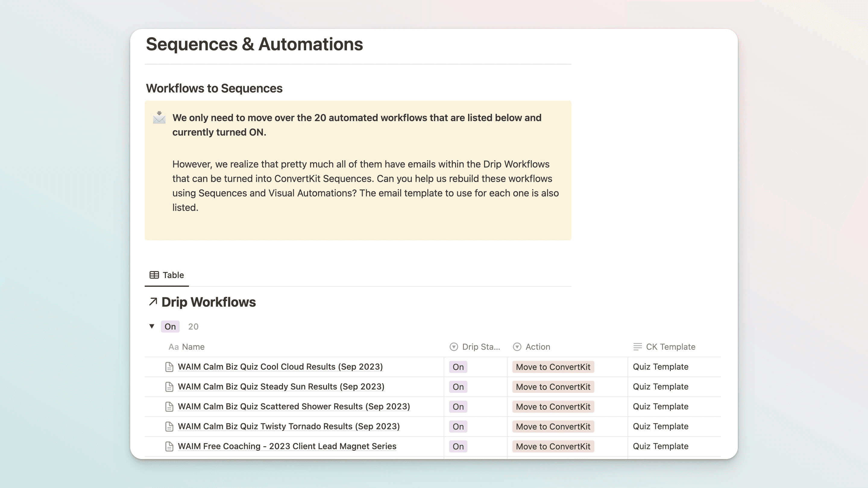Click page icon of Steady Sun Results row
This screenshot has width=868, height=488.
[x=169, y=386]
